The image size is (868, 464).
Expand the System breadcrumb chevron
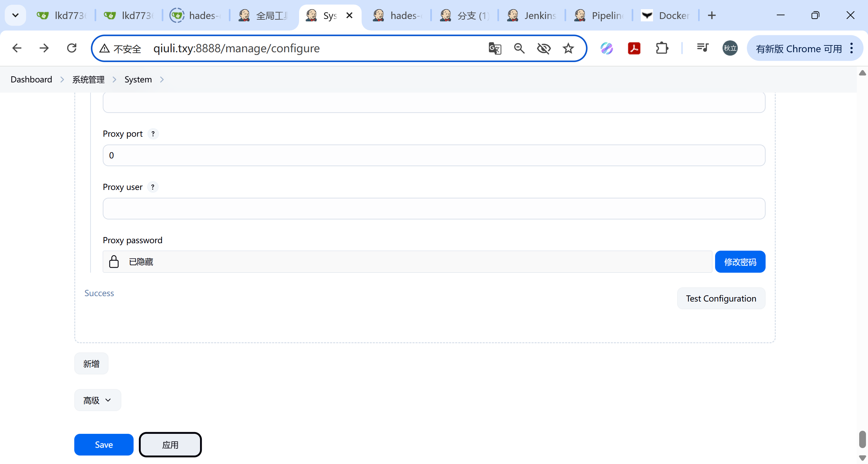162,79
